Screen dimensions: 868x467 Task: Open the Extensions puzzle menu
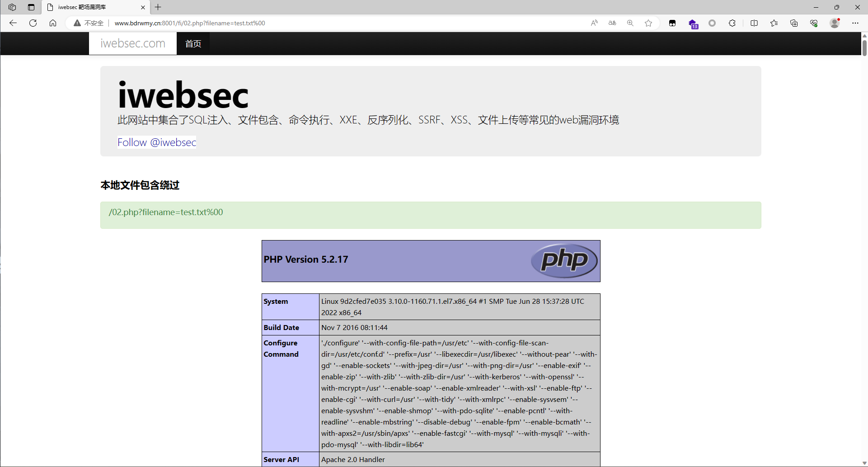pos(732,23)
